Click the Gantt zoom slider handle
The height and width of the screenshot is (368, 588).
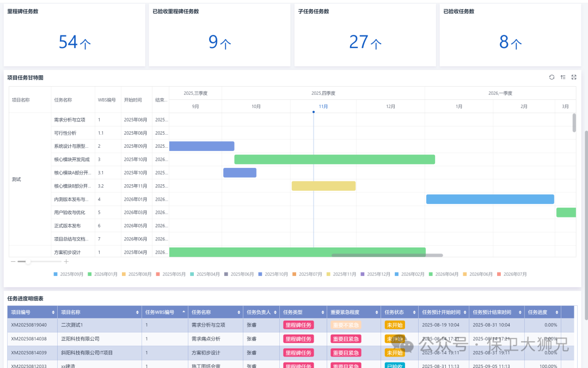pos(28,262)
